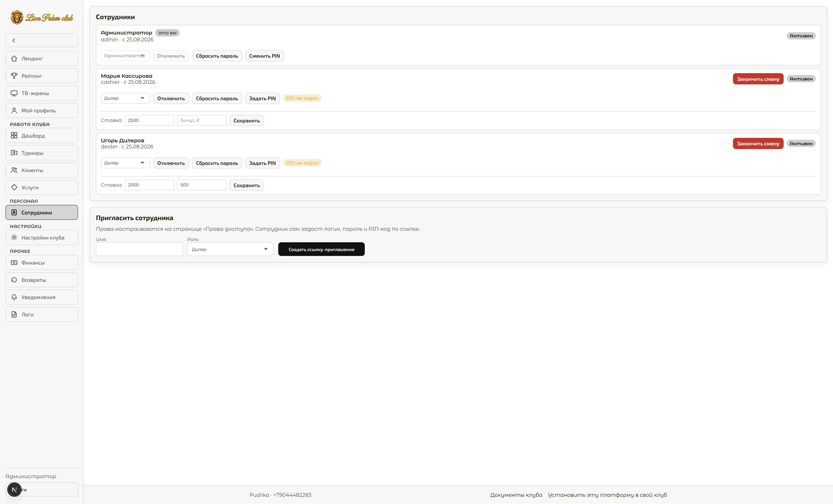The height and width of the screenshot is (504, 833).
Task: Click the Рейтинг trophy icon
Action: (14, 76)
